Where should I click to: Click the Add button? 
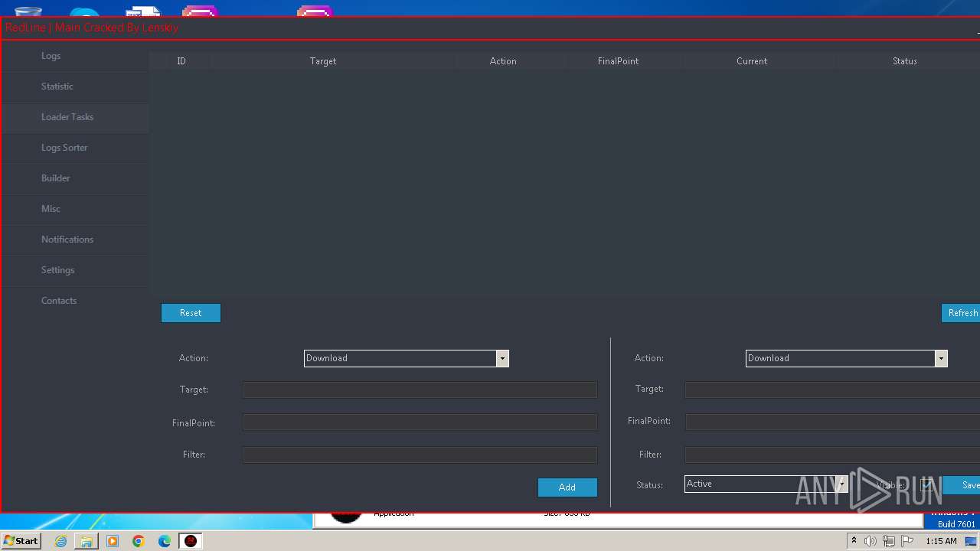coord(567,487)
